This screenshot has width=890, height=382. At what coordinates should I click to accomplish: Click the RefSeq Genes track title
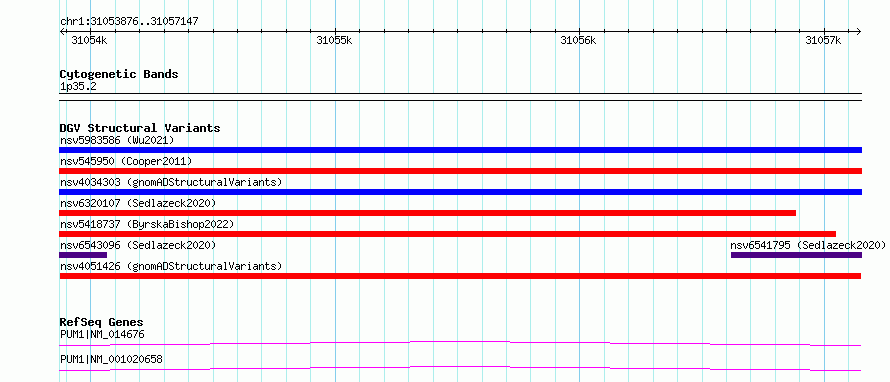click(101, 322)
